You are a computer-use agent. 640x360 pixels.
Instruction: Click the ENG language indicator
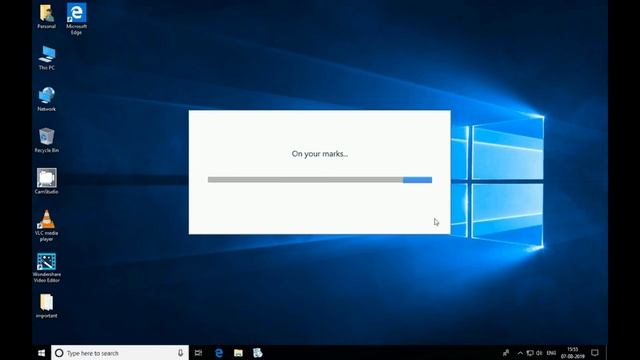pos(551,353)
